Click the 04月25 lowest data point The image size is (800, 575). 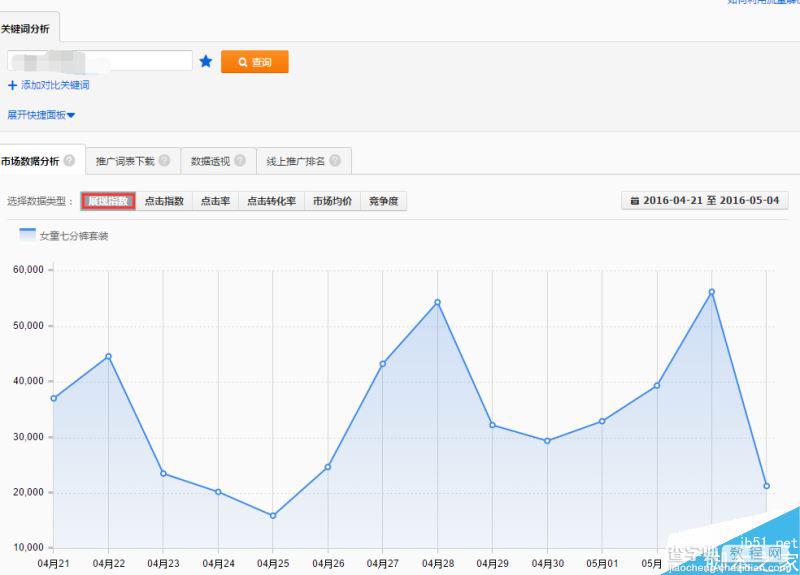pyautogui.click(x=273, y=515)
